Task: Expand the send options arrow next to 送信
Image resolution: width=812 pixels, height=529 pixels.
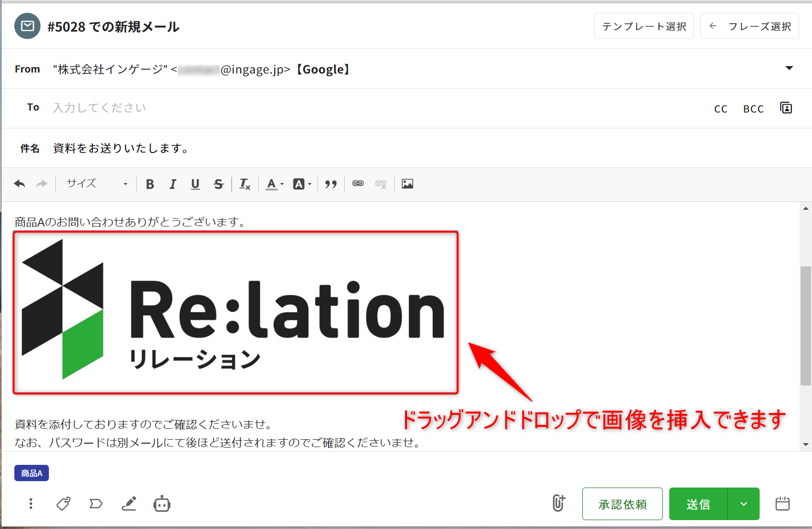Action: tap(743, 504)
